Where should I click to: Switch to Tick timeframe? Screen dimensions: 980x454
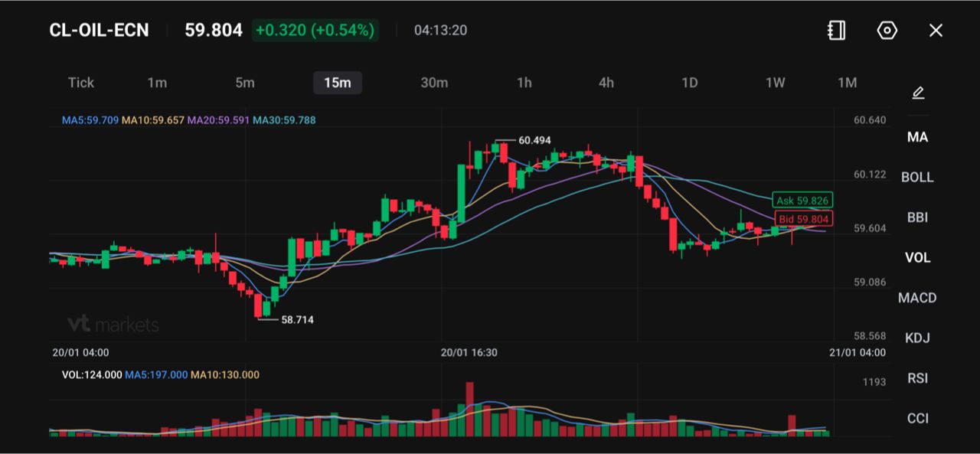tap(81, 83)
